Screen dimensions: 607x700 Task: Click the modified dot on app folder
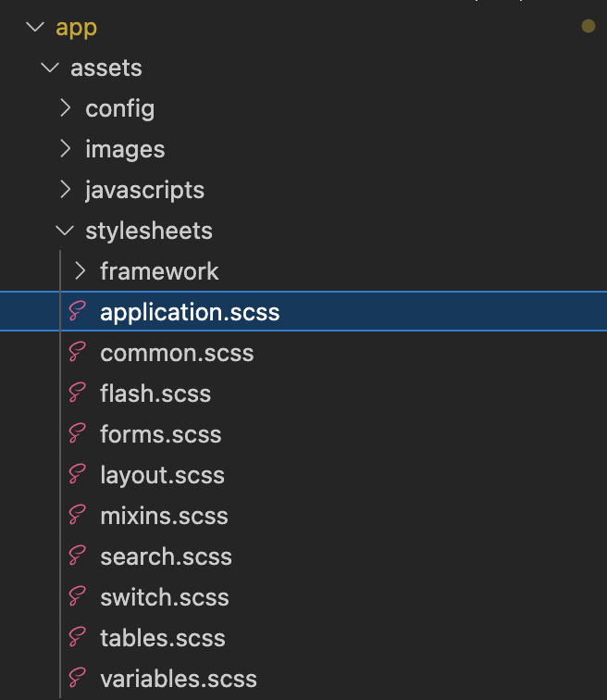coord(588,27)
